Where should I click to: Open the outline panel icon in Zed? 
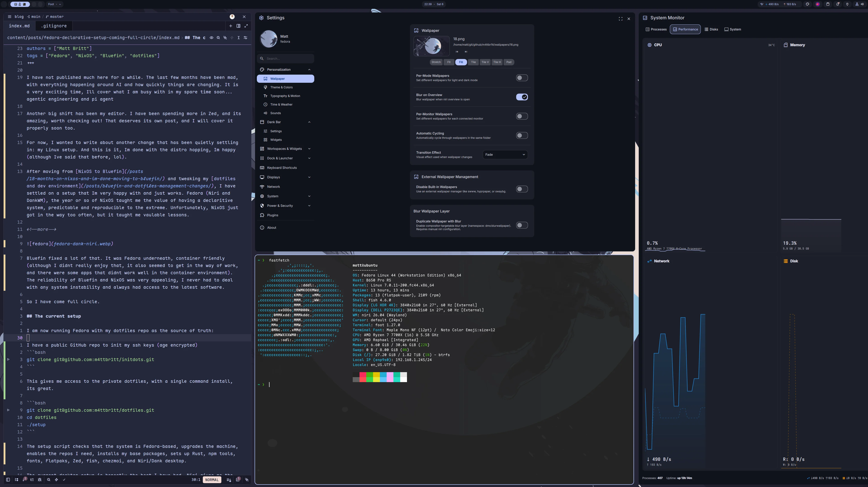[x=32, y=480]
